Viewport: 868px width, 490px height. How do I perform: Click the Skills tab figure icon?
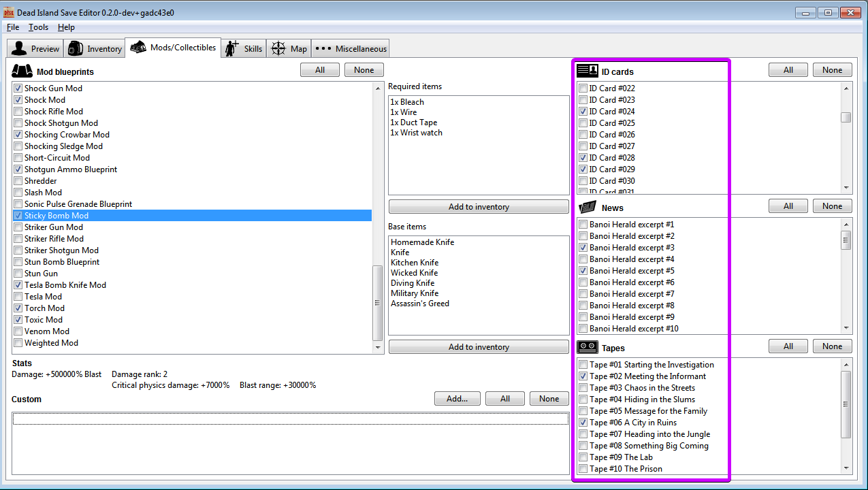pyautogui.click(x=233, y=48)
